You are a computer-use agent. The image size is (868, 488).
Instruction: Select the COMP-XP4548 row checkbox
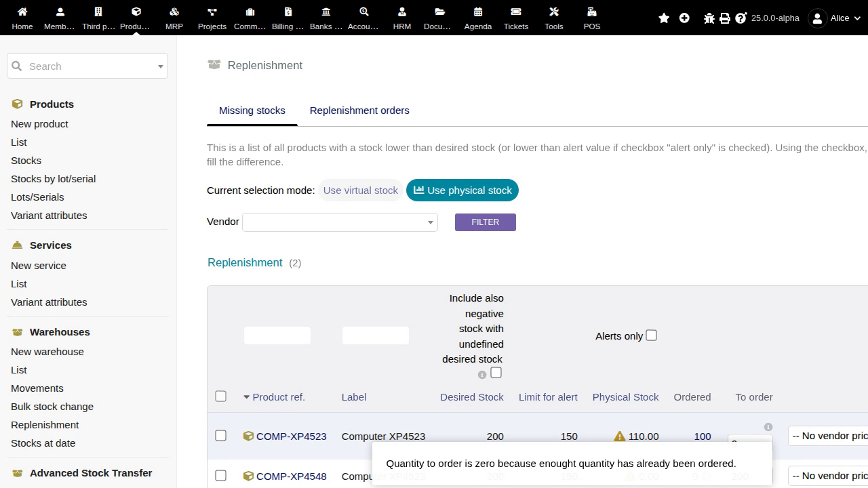(x=220, y=475)
